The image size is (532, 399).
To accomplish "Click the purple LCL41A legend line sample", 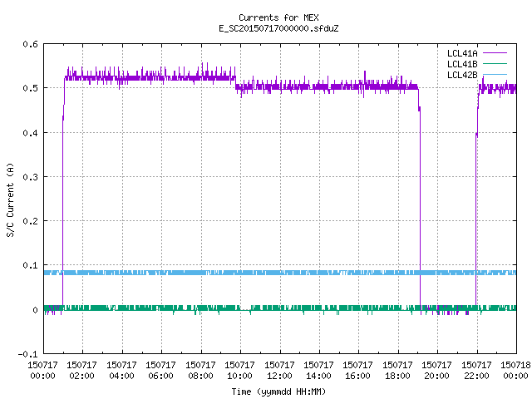I will point(495,53).
